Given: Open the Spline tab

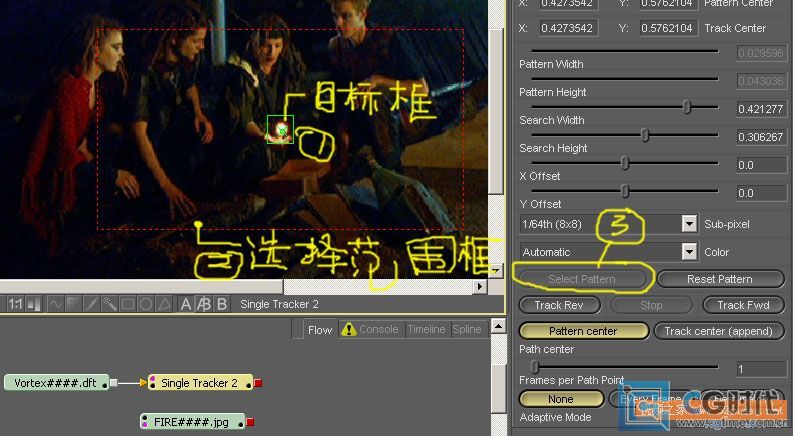Looking at the screenshot, I should (x=467, y=329).
